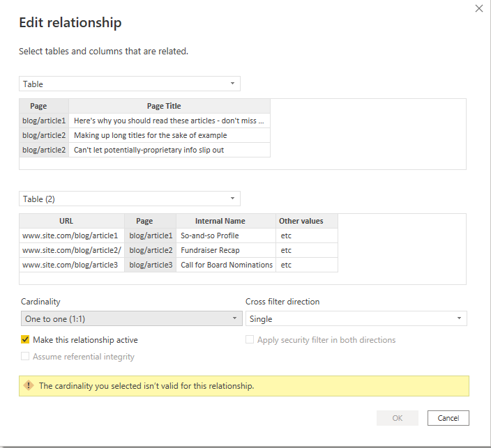Click the cell 'Here's why you should read these articles'
The width and height of the screenshot is (491, 448).
pyautogui.click(x=169, y=121)
